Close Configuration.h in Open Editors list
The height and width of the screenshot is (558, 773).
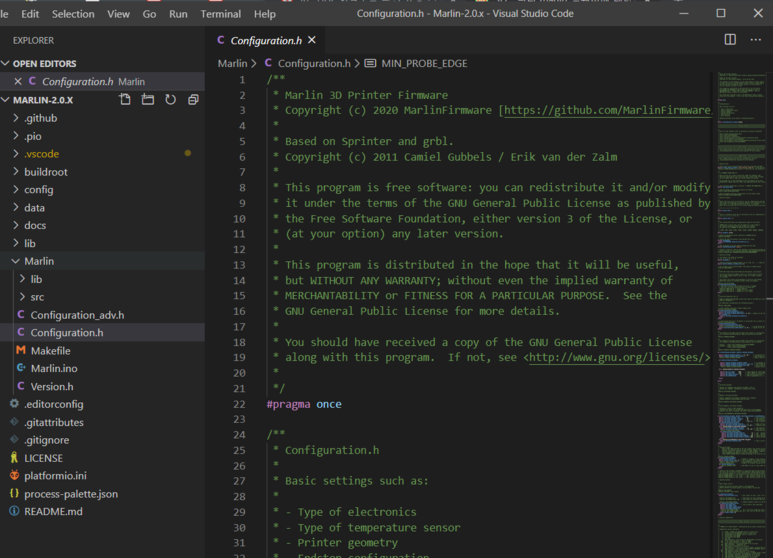coord(18,81)
